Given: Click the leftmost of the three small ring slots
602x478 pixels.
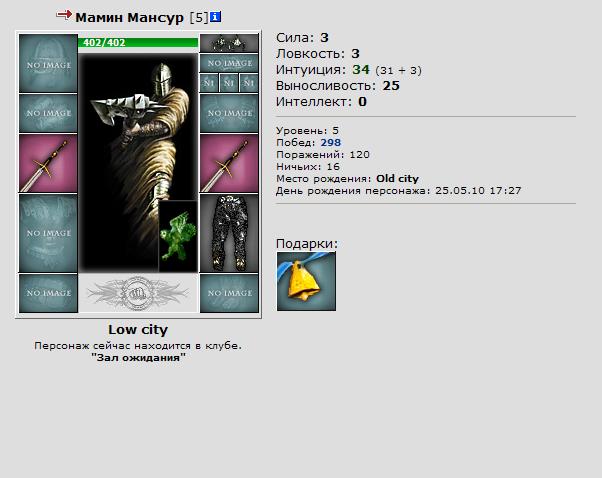Looking at the screenshot, I should 209,83.
